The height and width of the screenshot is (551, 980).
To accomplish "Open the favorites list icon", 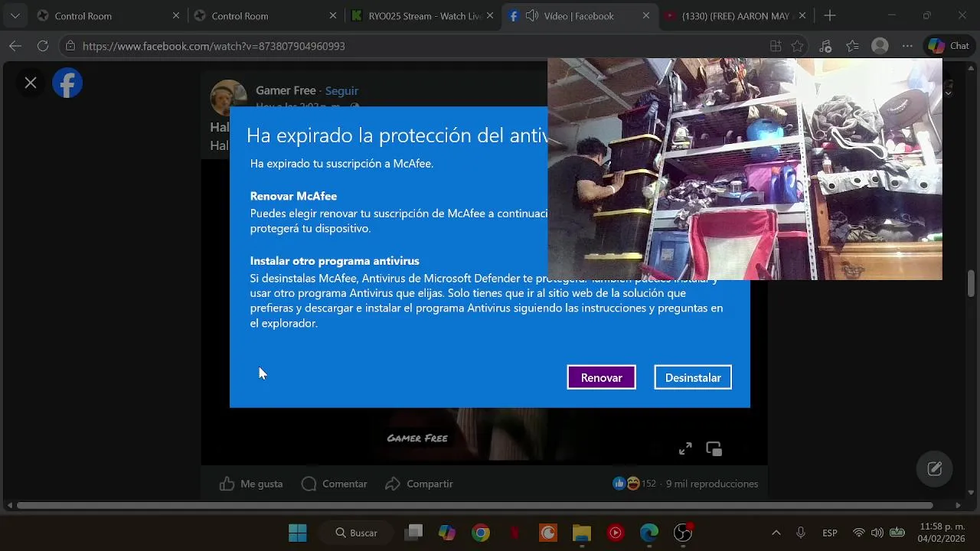I will (x=853, y=46).
